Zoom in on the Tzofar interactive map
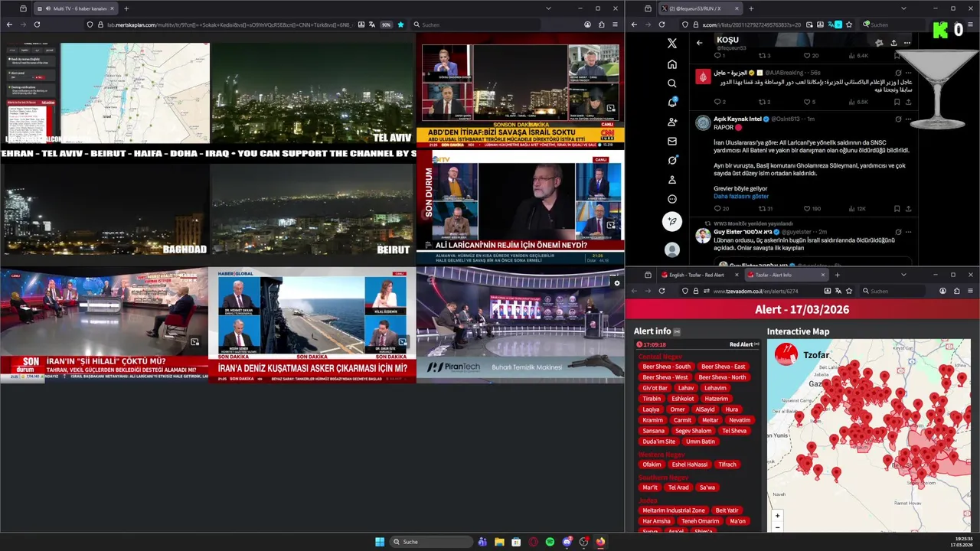980x551 pixels. (x=777, y=516)
